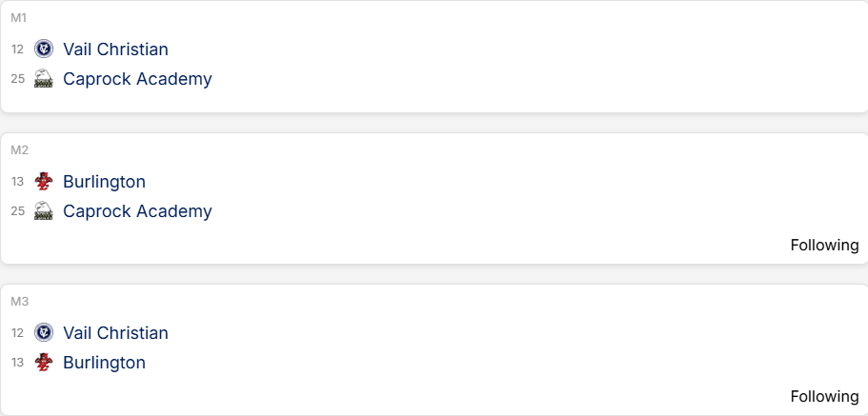
Task: Click the Caprock Academy logo in match M2
Action: click(43, 211)
